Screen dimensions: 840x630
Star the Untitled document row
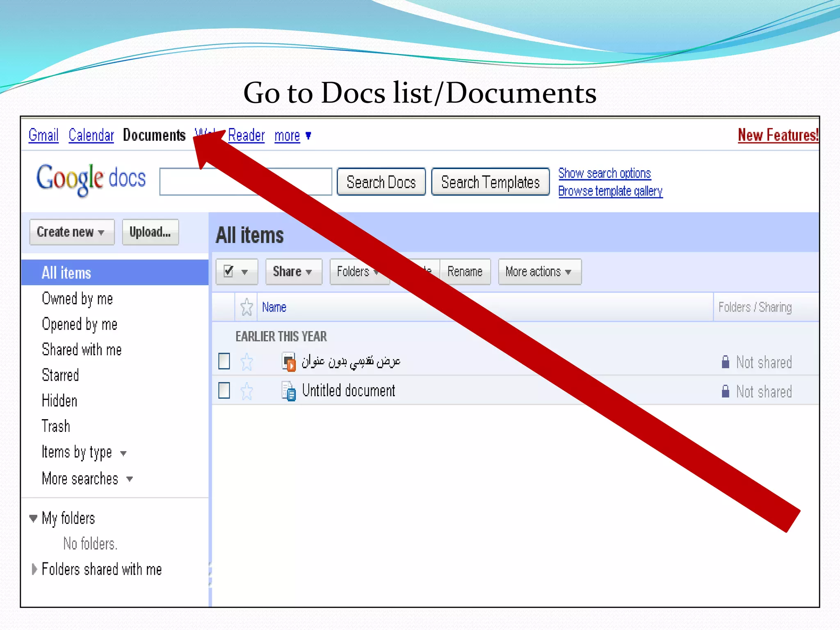coord(247,391)
